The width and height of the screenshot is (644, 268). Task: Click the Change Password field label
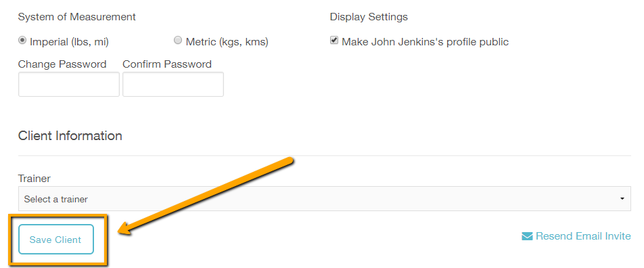pos(62,64)
